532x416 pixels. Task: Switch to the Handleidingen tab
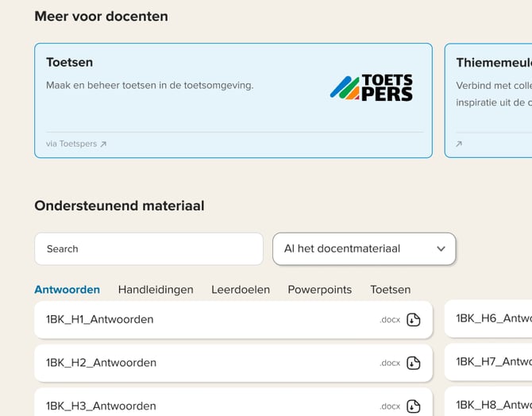pyautogui.click(x=156, y=290)
